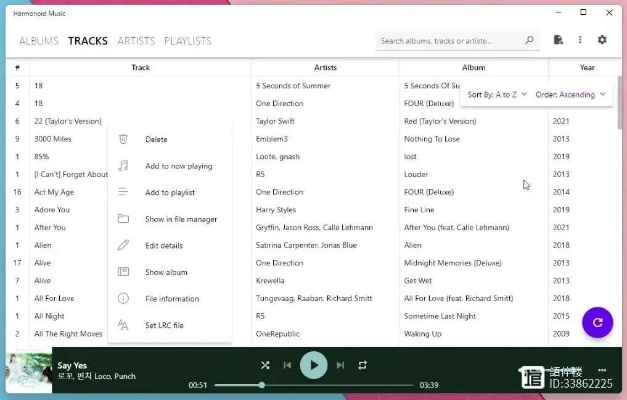The width and height of the screenshot is (627, 400).
Task: Select Delete in the context menu
Action: coord(156,139)
